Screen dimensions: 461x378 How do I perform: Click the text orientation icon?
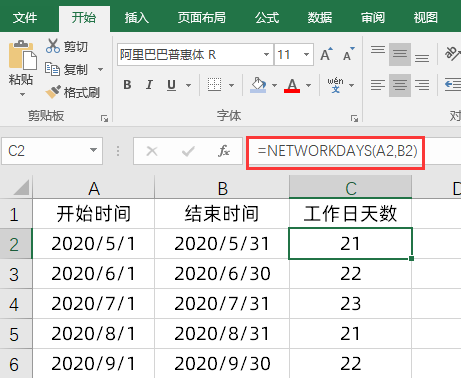(453, 53)
